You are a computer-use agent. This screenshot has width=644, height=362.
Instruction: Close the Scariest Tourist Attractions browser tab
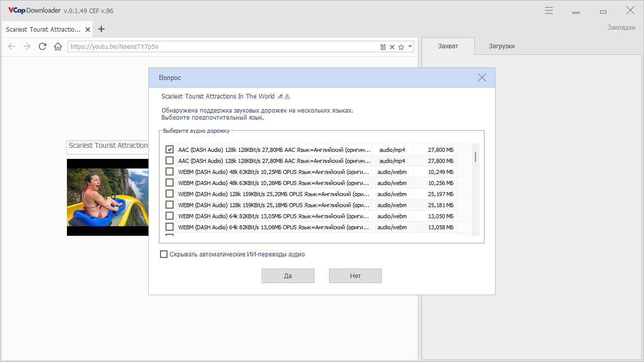pos(88,30)
